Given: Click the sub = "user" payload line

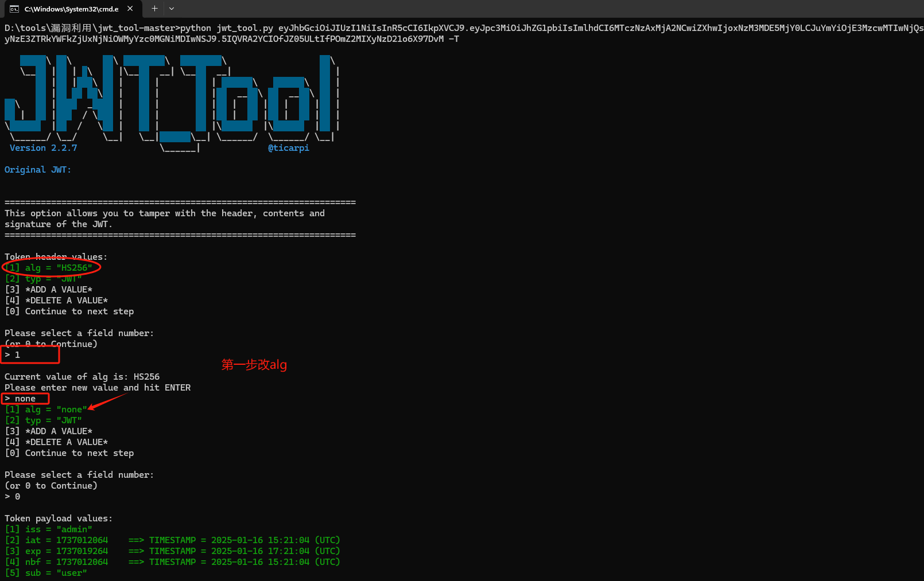Looking at the screenshot, I should point(46,573).
